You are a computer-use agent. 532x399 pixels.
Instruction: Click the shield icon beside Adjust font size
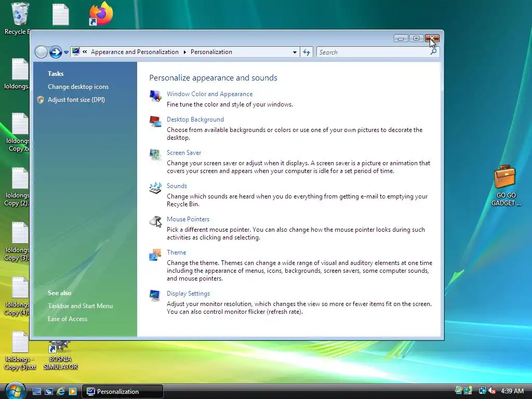(x=41, y=100)
